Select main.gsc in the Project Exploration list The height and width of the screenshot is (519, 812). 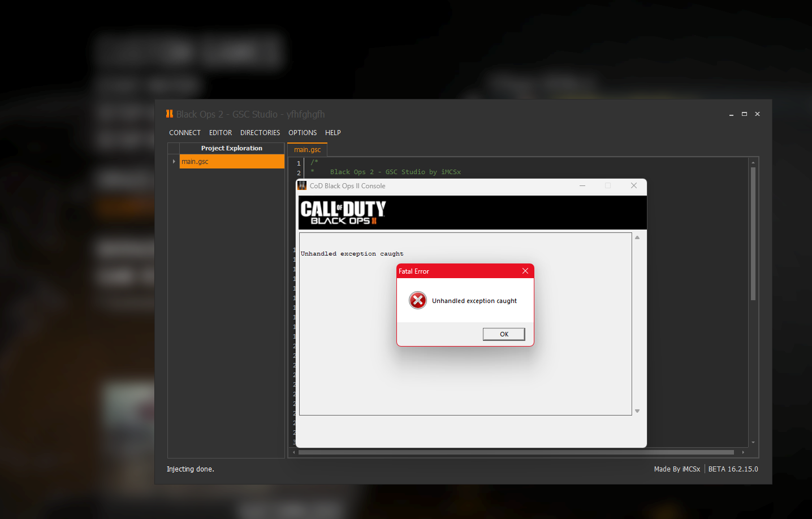tap(231, 162)
